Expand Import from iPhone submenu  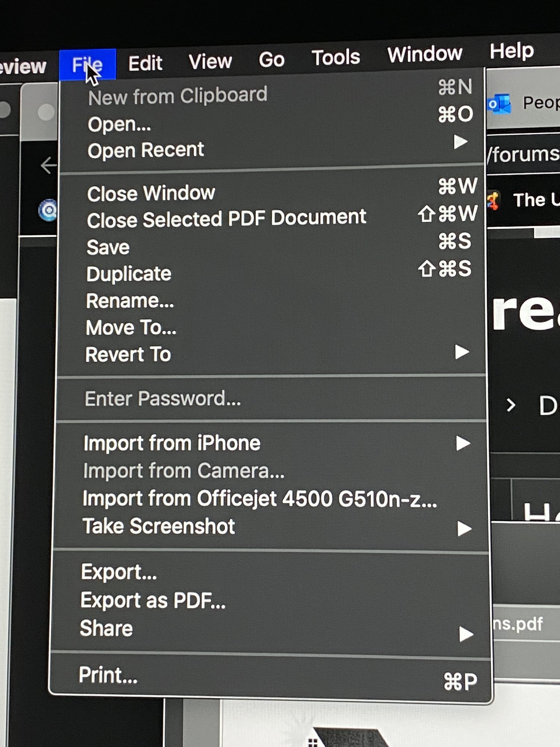[271, 443]
